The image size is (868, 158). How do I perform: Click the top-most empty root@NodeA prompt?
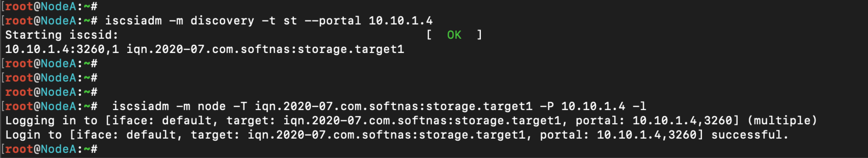click(51, 6)
